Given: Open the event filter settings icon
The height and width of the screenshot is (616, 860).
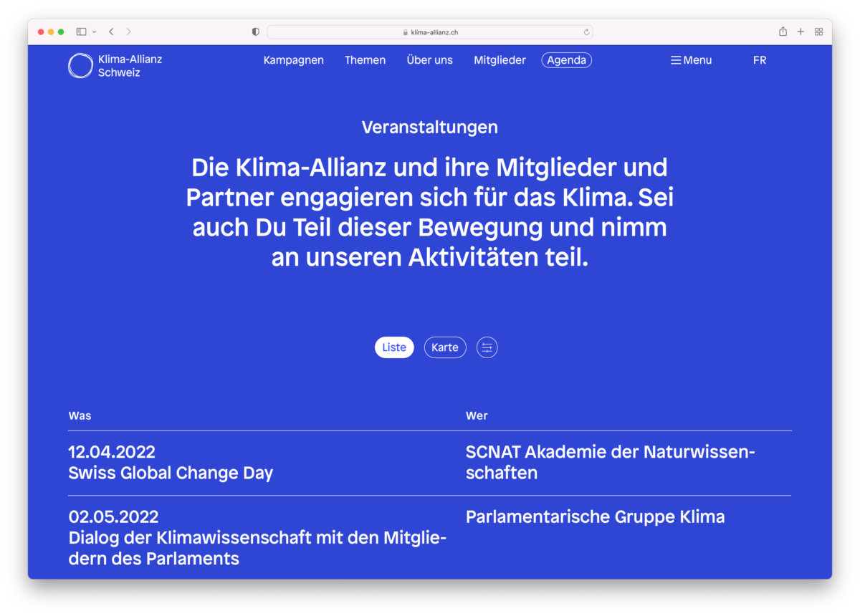Looking at the screenshot, I should (x=487, y=347).
